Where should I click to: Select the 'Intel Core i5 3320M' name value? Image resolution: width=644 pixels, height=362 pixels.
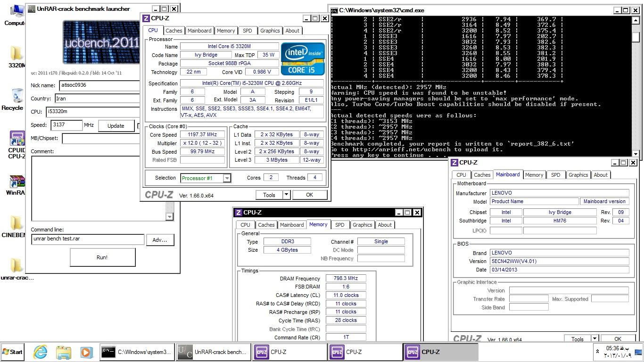point(229,46)
